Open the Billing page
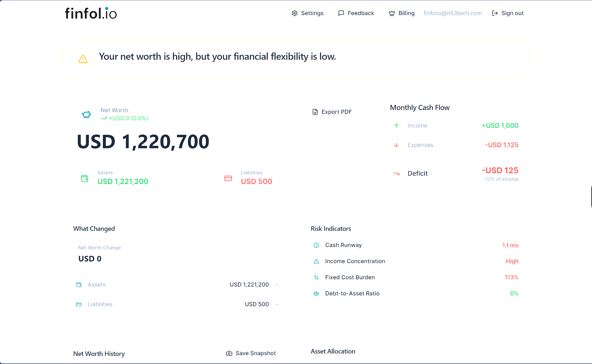This screenshot has height=364, width=592. coord(401,13)
